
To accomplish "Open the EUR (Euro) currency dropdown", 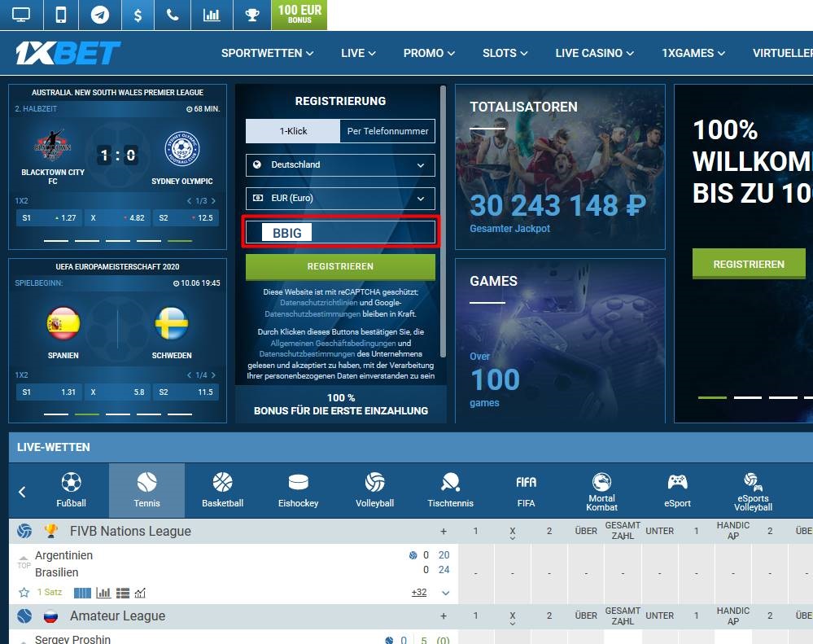I will pos(340,198).
